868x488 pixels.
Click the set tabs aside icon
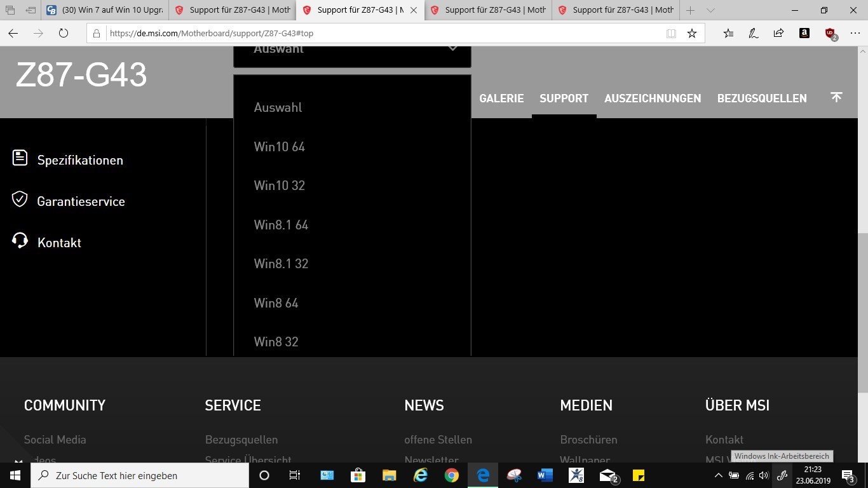click(x=31, y=10)
